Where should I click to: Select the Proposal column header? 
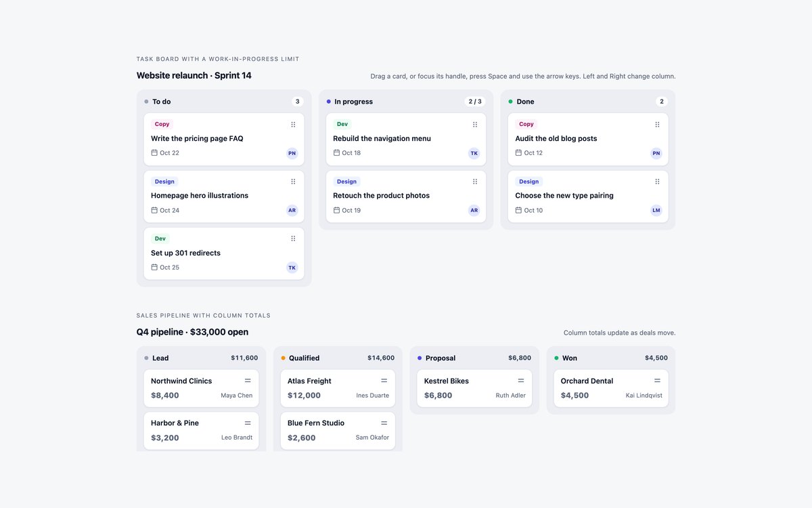(x=474, y=358)
